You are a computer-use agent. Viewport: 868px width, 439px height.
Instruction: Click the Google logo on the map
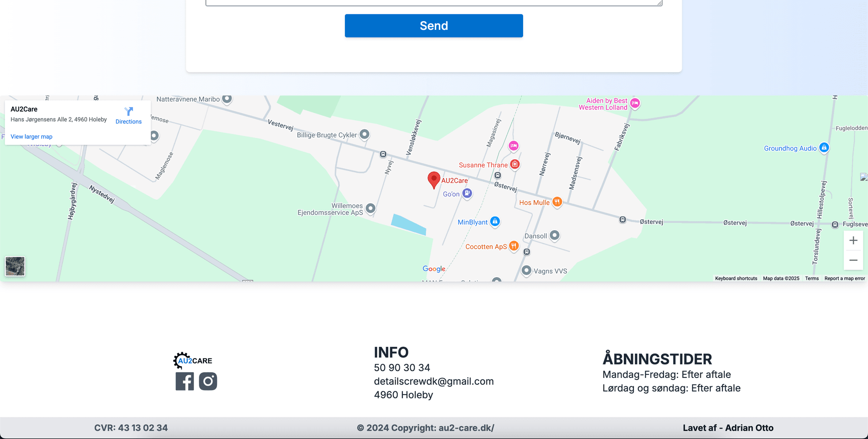(x=434, y=269)
